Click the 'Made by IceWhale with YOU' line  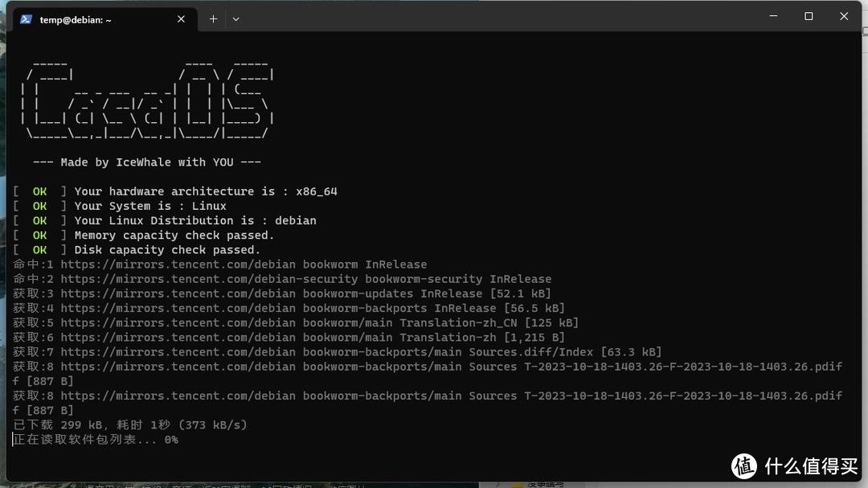147,162
